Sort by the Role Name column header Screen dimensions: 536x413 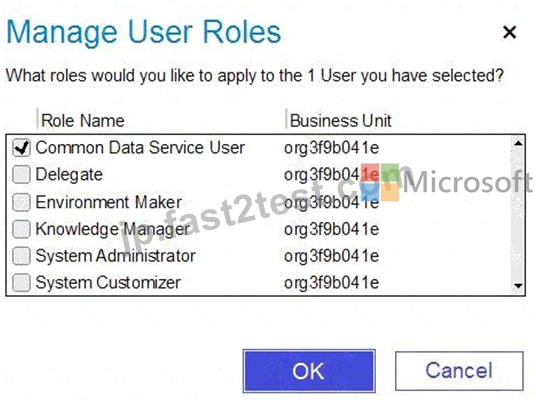tap(82, 121)
